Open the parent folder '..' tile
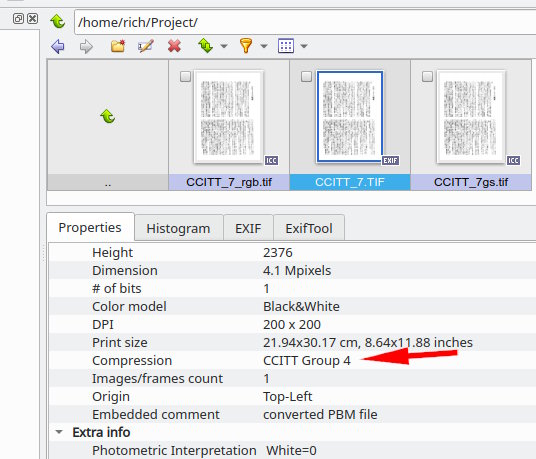Viewport: 536px width, 459px height. pyautogui.click(x=108, y=125)
